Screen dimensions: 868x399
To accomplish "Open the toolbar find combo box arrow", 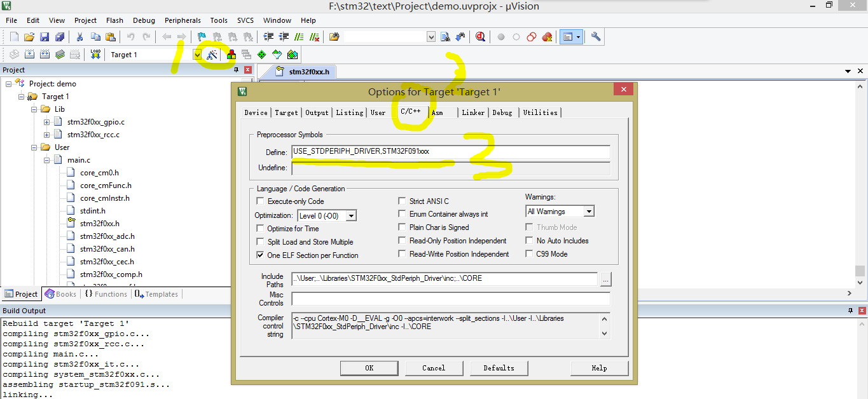I will [x=431, y=37].
